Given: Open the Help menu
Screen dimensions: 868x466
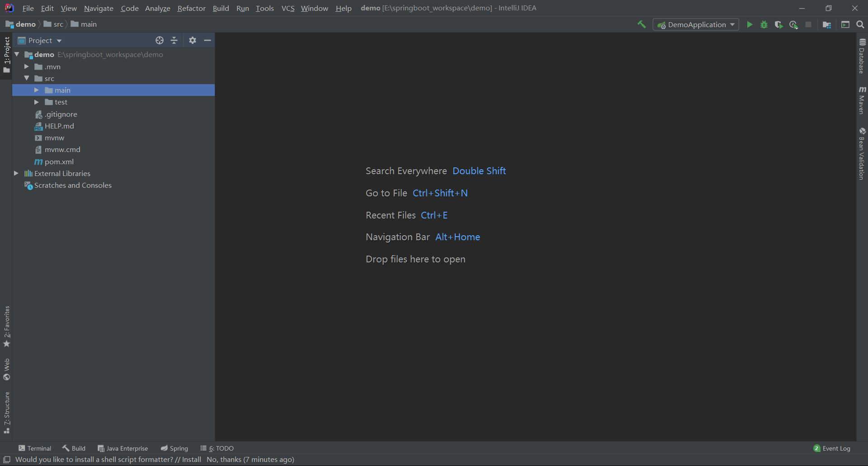Looking at the screenshot, I should 344,8.
